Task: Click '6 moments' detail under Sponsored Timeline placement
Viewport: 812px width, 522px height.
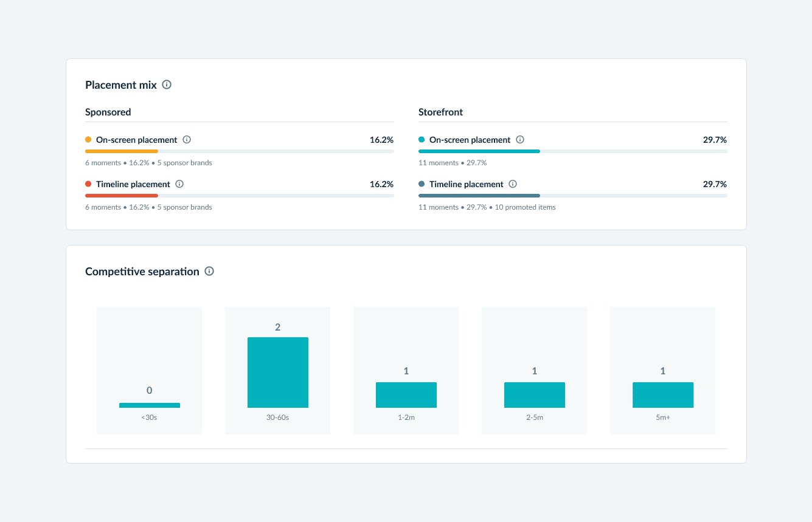Action: 103,207
